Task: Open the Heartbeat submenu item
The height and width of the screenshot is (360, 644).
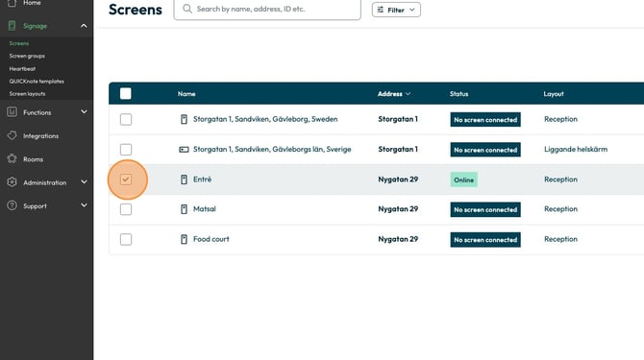Action: tap(22, 69)
